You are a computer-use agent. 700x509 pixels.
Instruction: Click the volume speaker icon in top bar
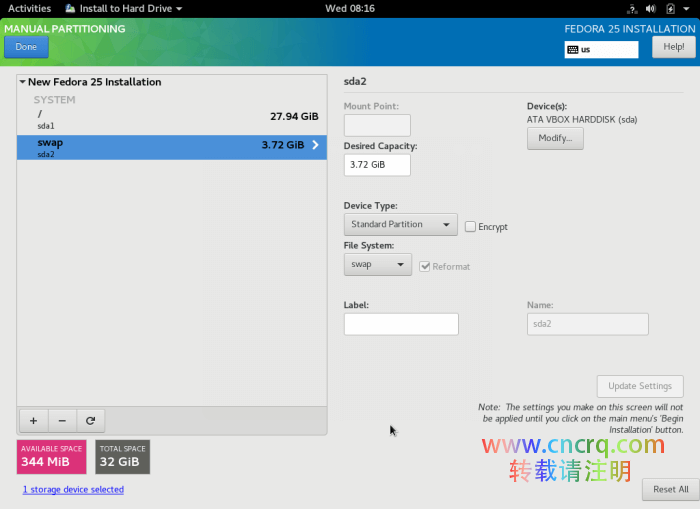(650, 8)
